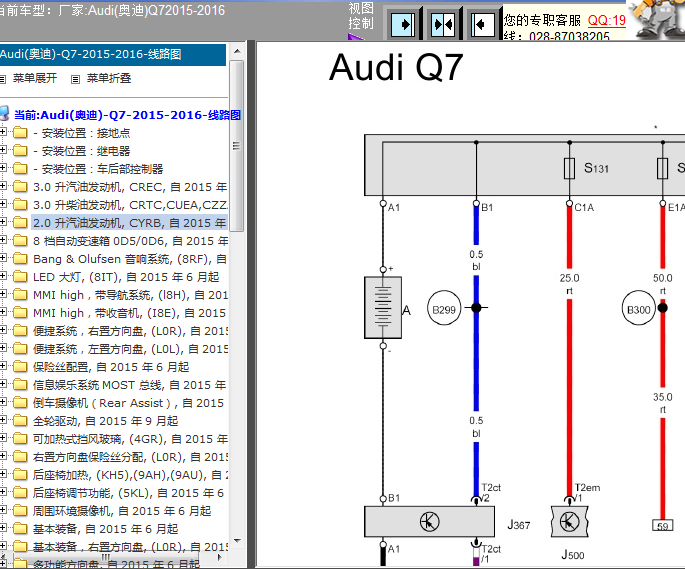This screenshot has height=569, width=685.
Task: Expand 8 档自动变速箱 0D5/0D6 node
Action: (3, 239)
